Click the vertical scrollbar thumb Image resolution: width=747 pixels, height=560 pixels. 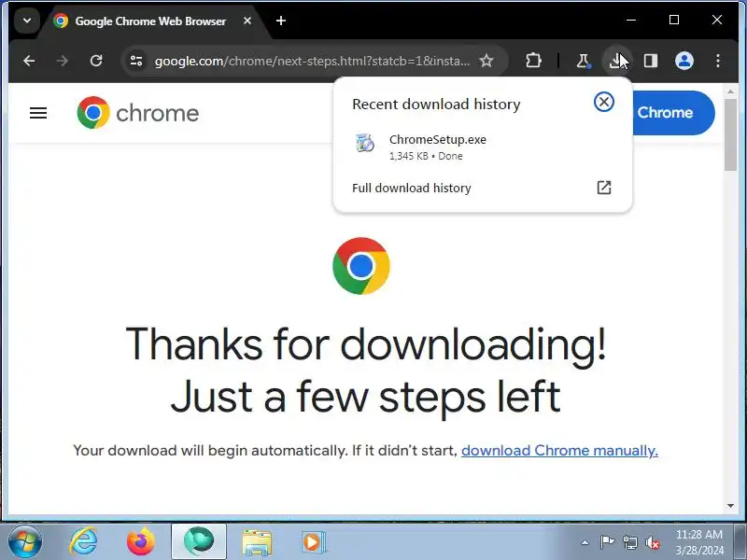(x=730, y=134)
